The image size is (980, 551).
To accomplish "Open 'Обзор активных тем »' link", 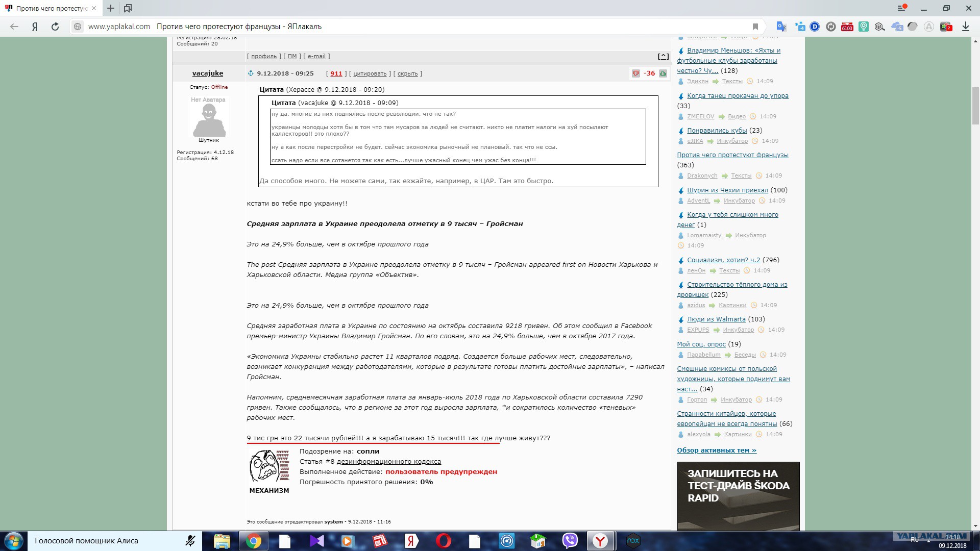I will coord(717,450).
